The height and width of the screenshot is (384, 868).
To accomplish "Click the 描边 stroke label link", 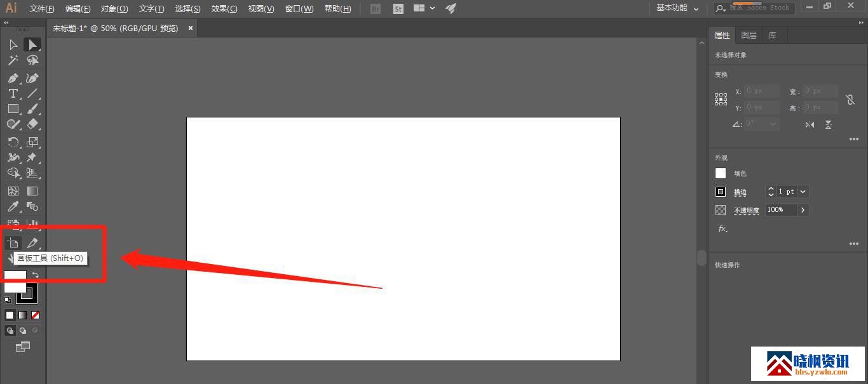I will (x=740, y=192).
